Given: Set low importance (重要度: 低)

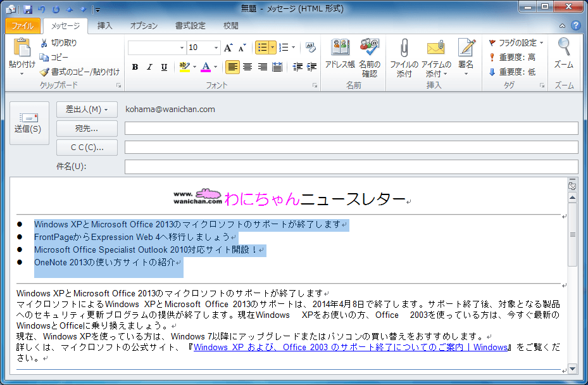Looking at the screenshot, I should 512,72.
